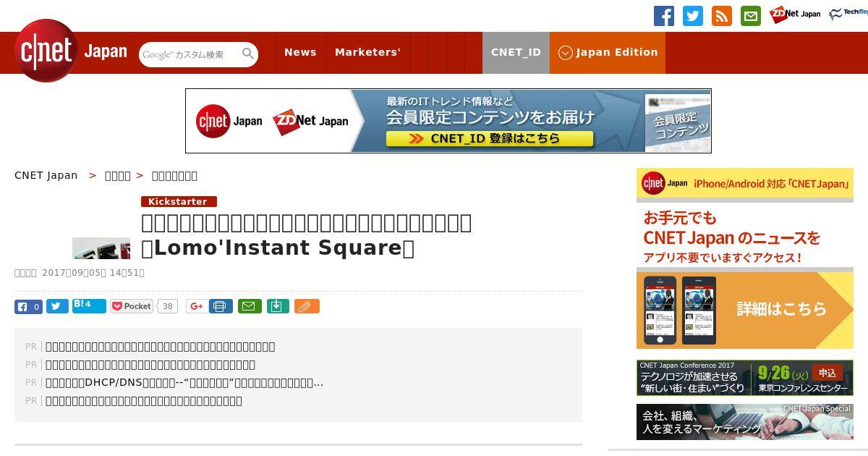
Task: Select the Kickstarter category tag
Action: pyautogui.click(x=179, y=202)
